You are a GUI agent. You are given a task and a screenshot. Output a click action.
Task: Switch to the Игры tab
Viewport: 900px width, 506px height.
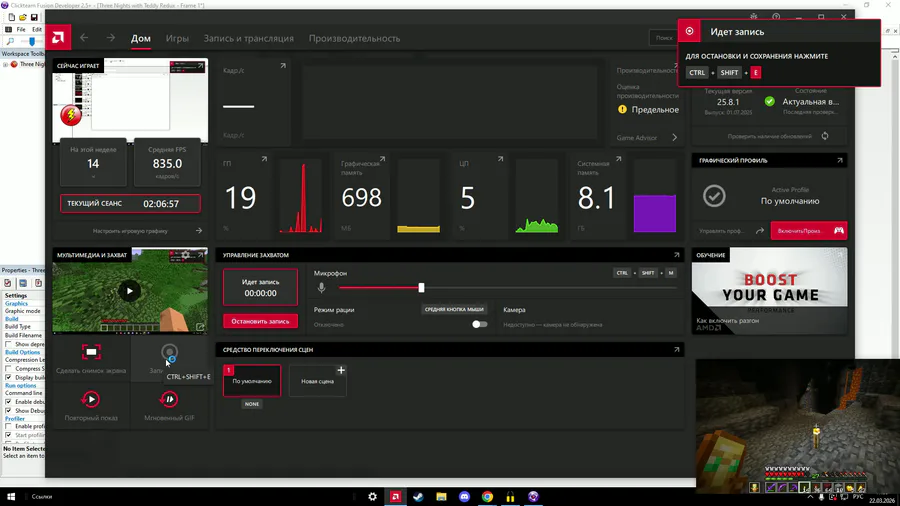(177, 38)
